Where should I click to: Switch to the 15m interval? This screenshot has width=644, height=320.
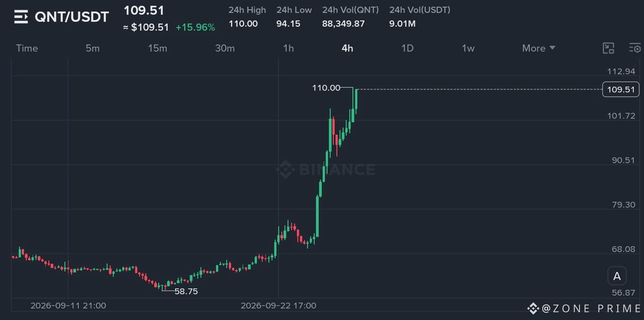[x=157, y=48]
